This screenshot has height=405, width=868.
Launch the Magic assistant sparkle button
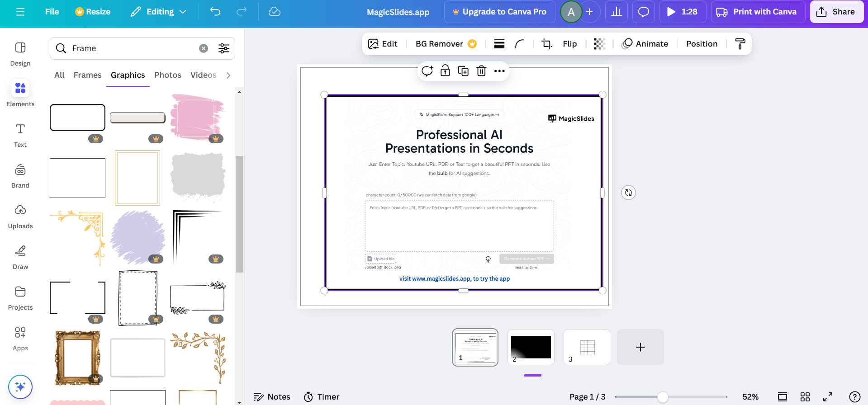[x=20, y=387]
